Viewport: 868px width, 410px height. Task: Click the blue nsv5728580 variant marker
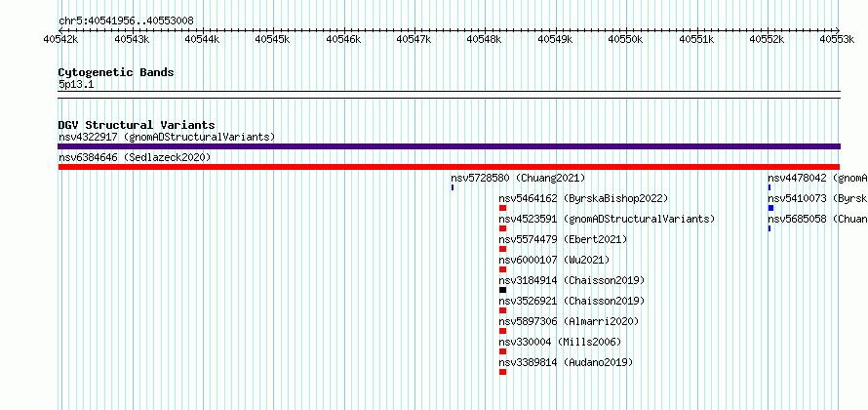(453, 187)
